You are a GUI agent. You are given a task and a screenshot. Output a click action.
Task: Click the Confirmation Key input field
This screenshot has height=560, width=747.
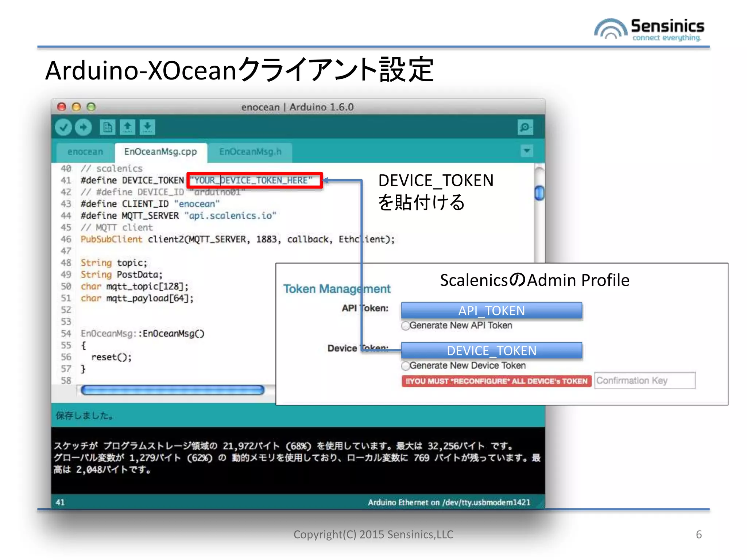pos(645,381)
